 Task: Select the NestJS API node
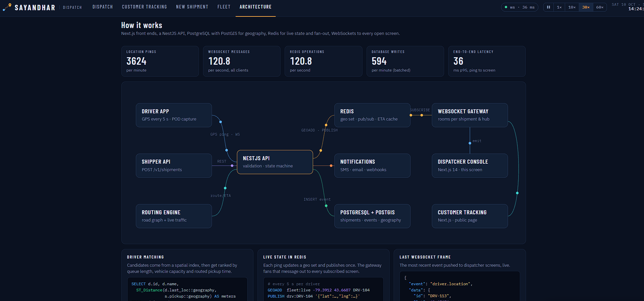pos(275,162)
